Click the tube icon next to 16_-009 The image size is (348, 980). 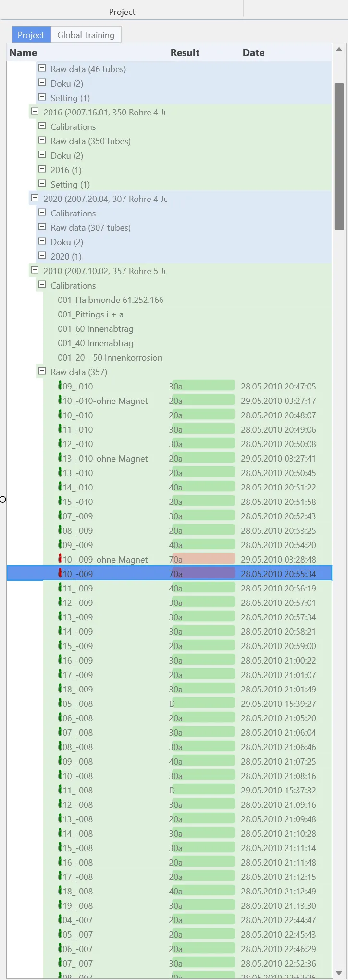[60, 660]
